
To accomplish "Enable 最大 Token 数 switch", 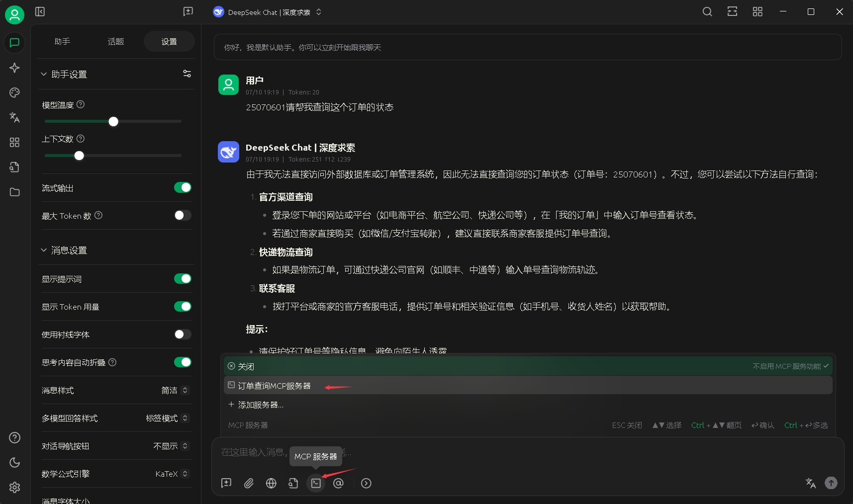I will (183, 215).
